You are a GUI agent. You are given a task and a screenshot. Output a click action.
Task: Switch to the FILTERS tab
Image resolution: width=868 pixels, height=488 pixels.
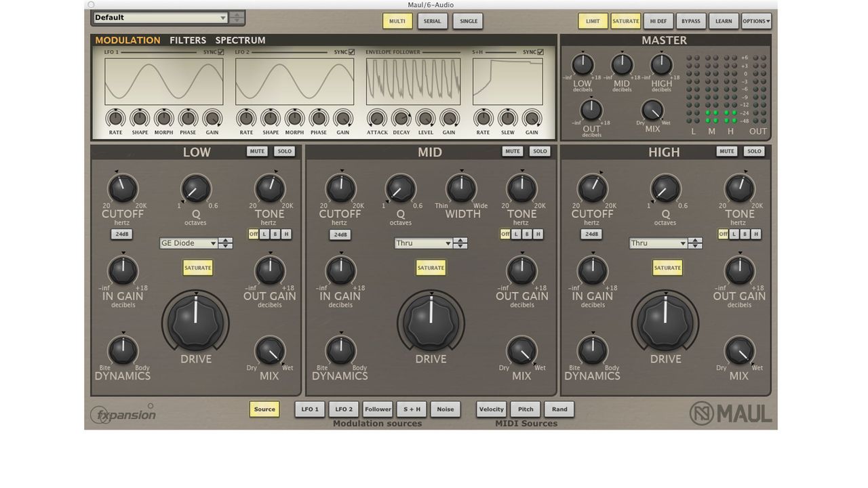pyautogui.click(x=188, y=41)
